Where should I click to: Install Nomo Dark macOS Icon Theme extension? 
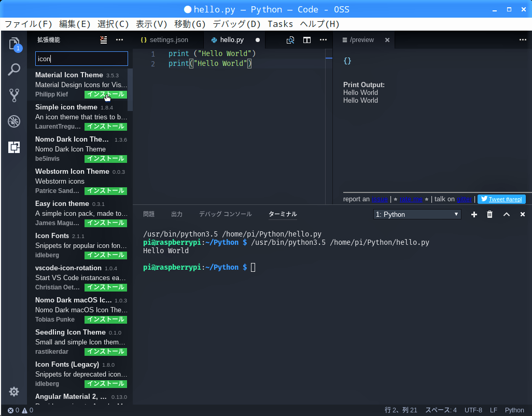(106, 320)
